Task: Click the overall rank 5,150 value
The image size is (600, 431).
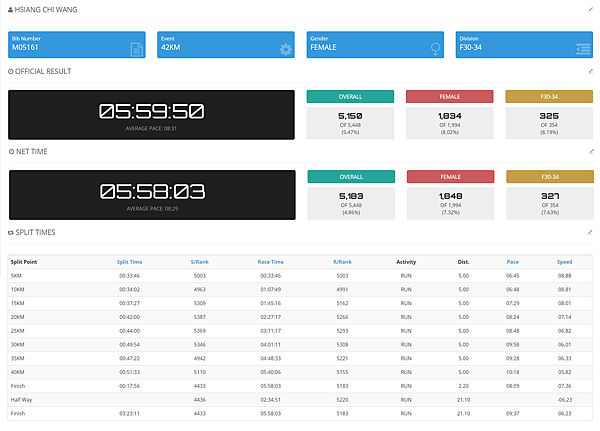Action: pyautogui.click(x=350, y=116)
